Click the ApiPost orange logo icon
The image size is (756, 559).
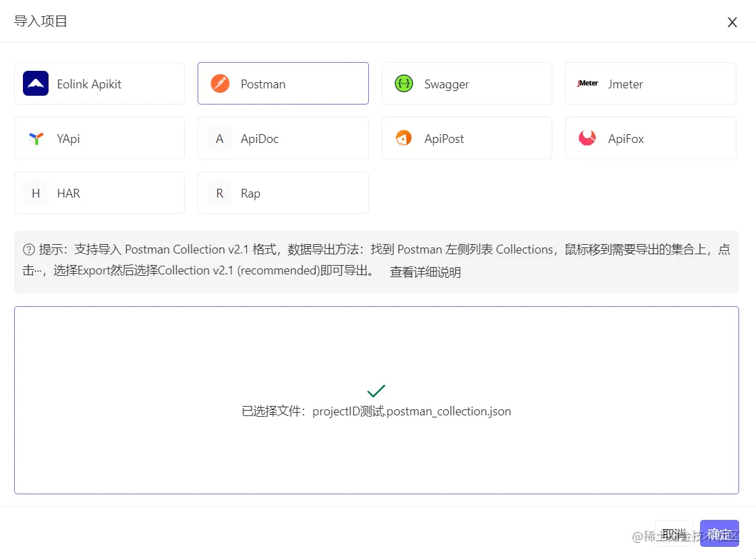403,138
